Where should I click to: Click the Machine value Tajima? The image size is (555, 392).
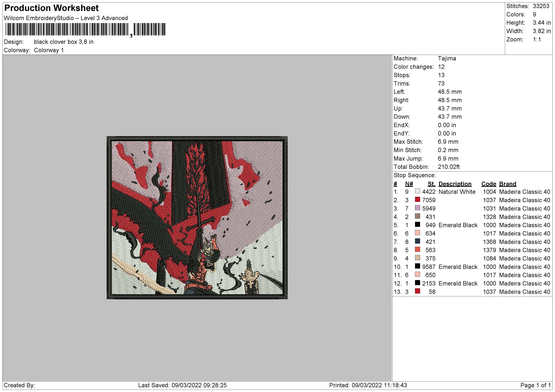pos(447,58)
